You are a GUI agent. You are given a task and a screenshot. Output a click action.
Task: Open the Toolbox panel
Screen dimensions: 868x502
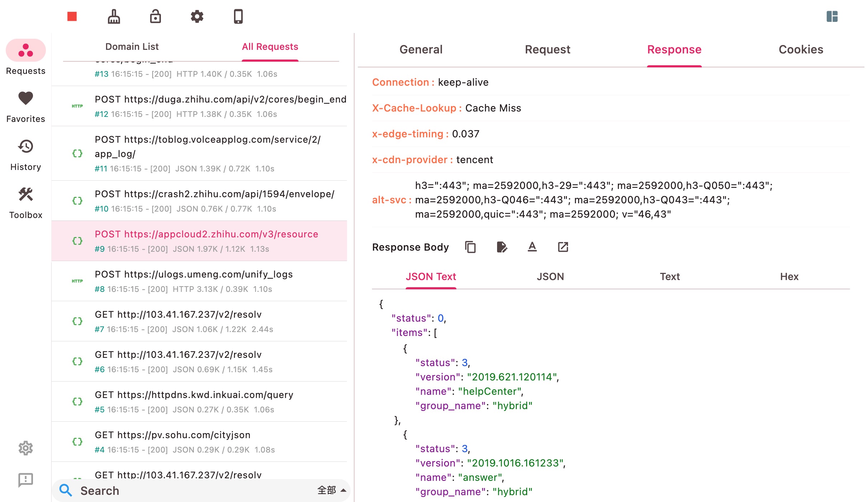click(25, 194)
